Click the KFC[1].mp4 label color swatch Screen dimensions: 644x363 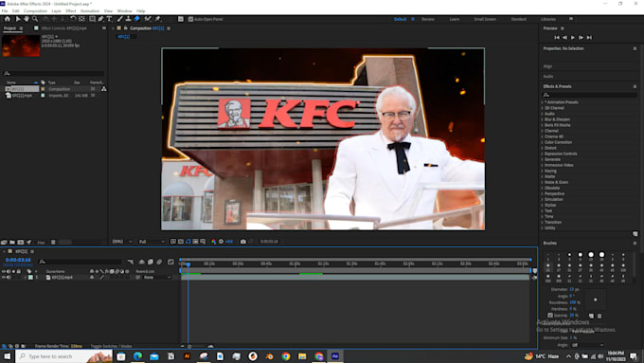[x=30, y=278]
